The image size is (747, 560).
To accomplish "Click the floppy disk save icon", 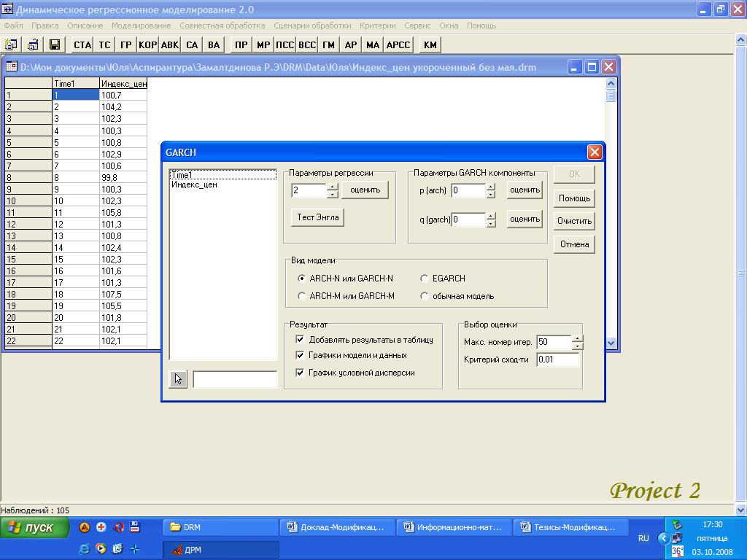I will [55, 44].
